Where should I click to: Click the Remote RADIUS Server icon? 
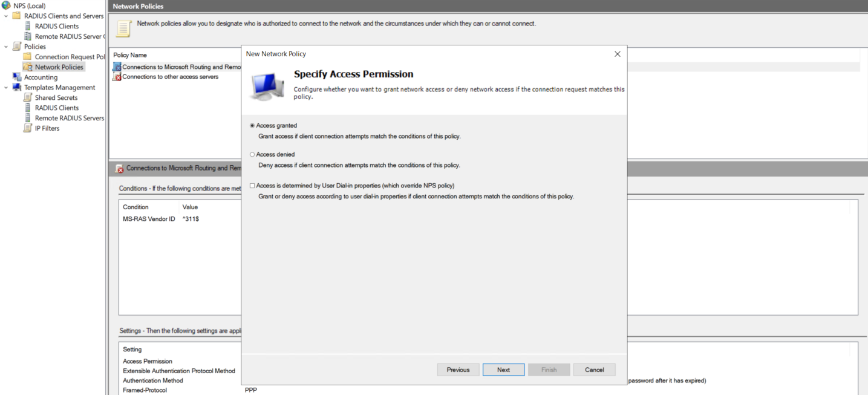click(27, 37)
